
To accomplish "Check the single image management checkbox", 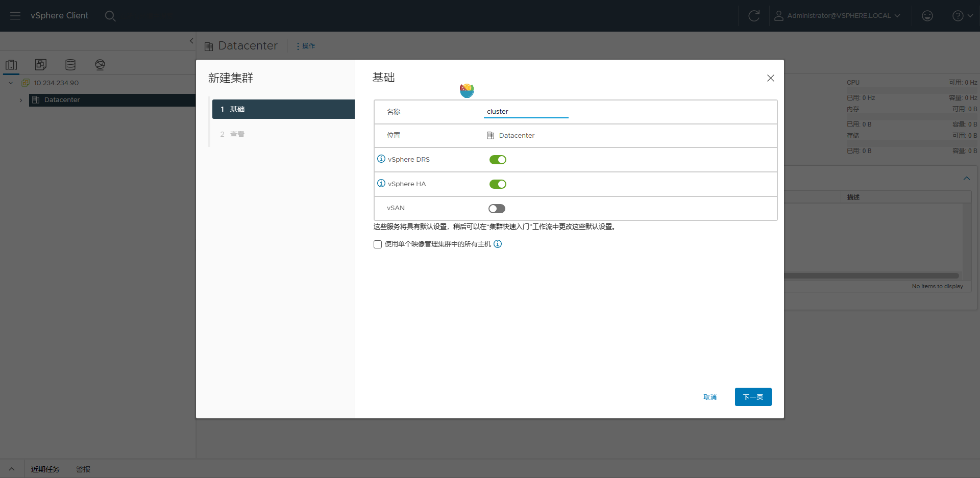I will (x=378, y=244).
